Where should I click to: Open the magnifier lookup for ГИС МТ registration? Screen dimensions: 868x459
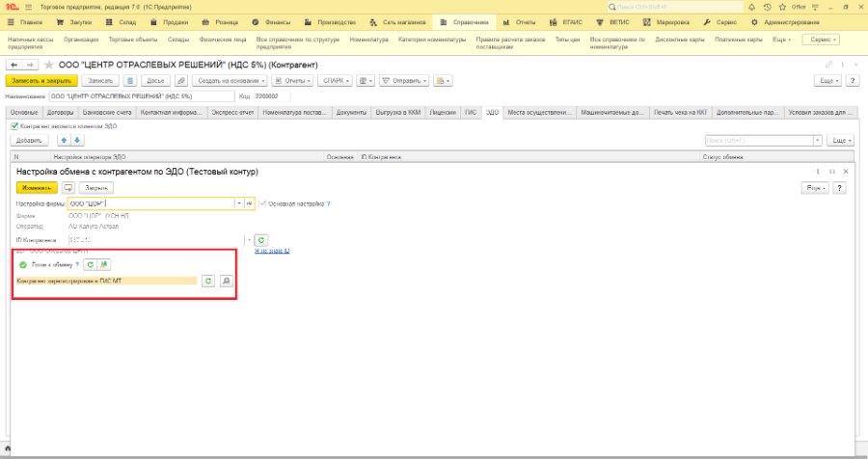[226, 282]
